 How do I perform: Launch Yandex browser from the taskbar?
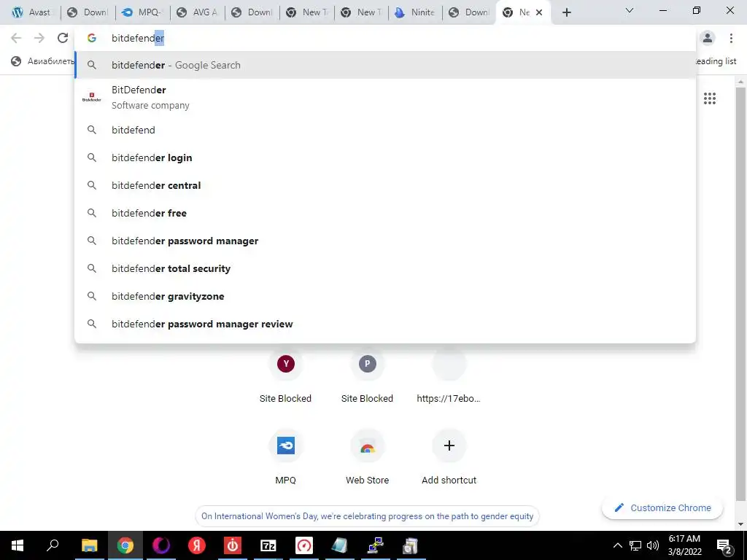[197, 545]
